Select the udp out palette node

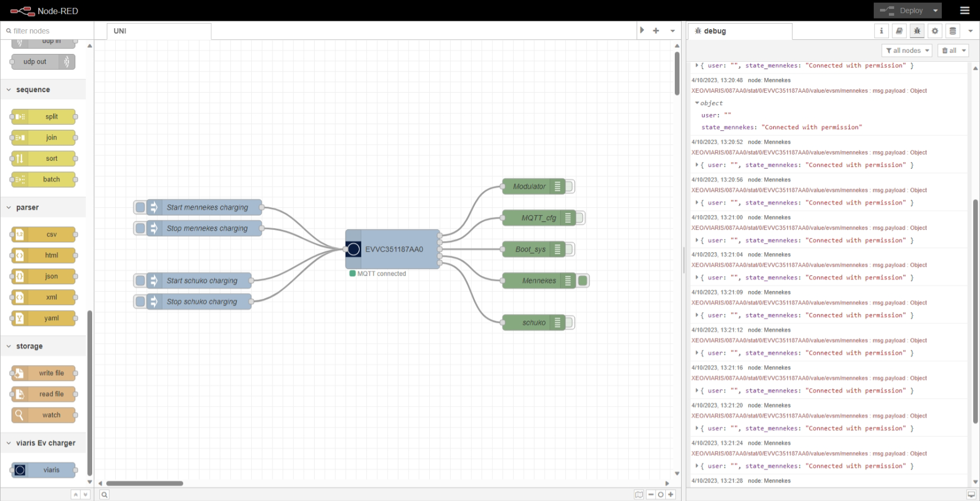(43, 62)
